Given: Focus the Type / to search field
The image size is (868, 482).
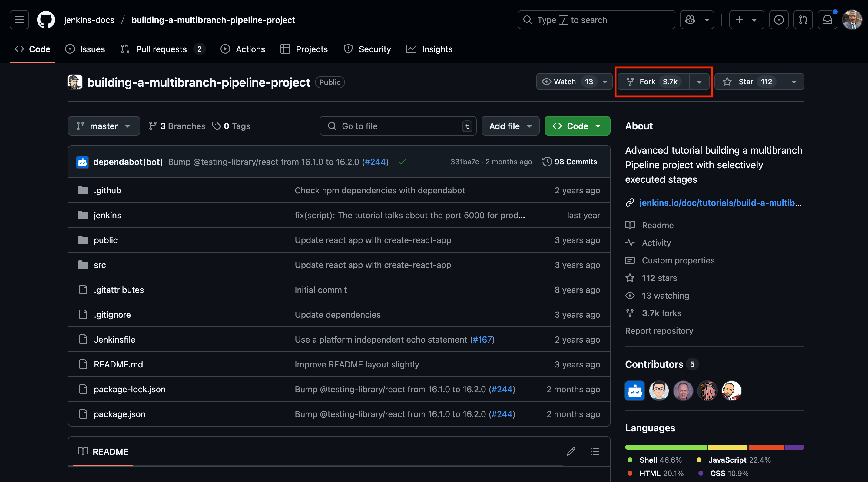Looking at the screenshot, I should (596, 20).
